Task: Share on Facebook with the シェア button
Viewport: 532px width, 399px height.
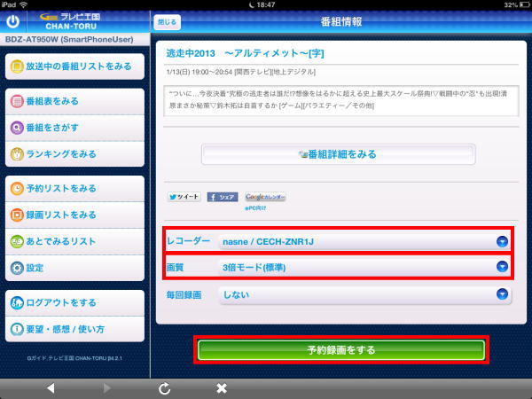Action: [223, 197]
